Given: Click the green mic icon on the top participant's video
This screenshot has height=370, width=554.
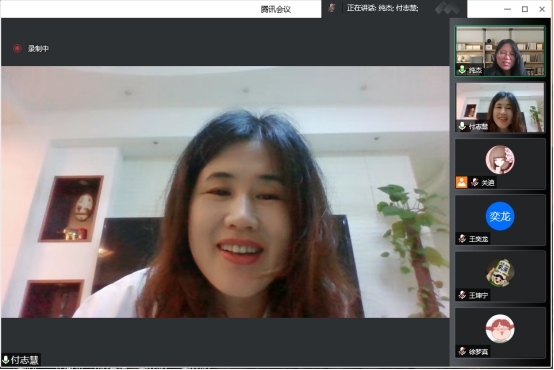Looking at the screenshot, I should click(462, 70).
